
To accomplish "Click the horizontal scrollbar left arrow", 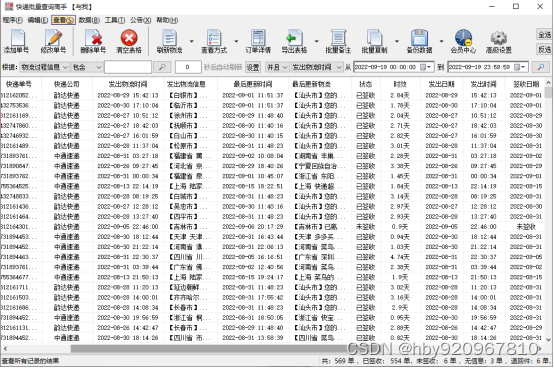I will [x=5, y=349].
